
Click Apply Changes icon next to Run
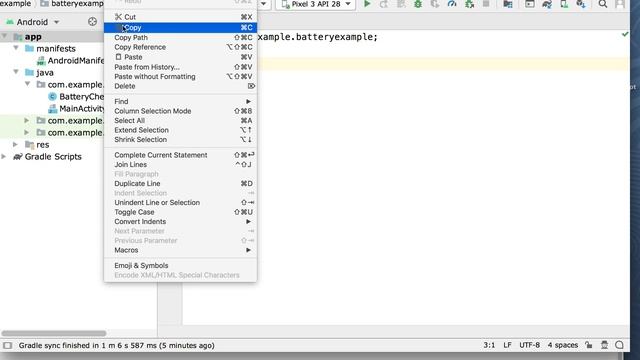pyautogui.click(x=384, y=4)
